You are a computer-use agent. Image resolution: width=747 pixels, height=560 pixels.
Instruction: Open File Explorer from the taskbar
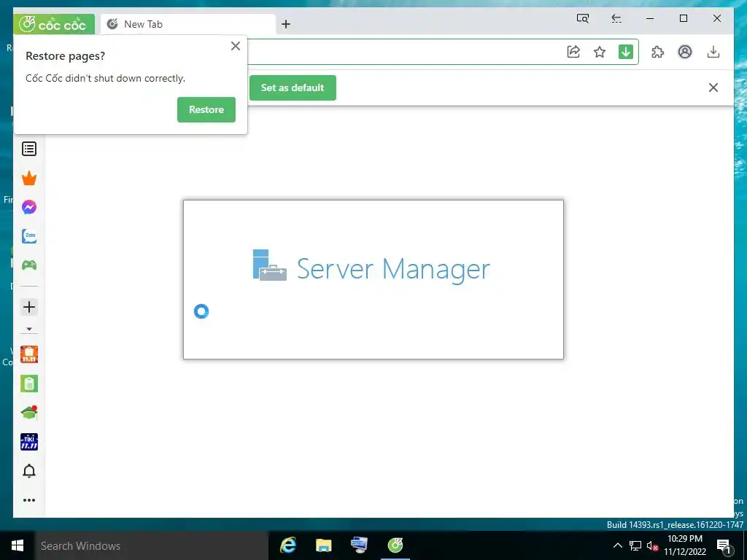tap(324, 545)
